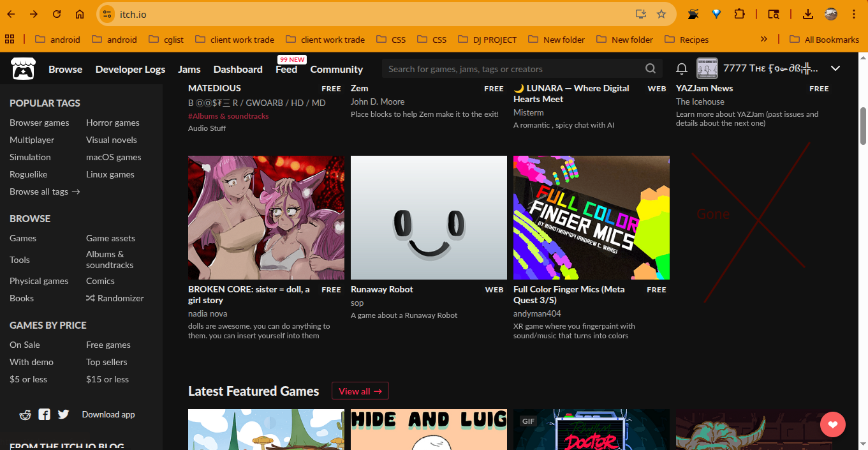868x450 pixels.
Task: Open the Feed with 99 new
Action: 286,69
